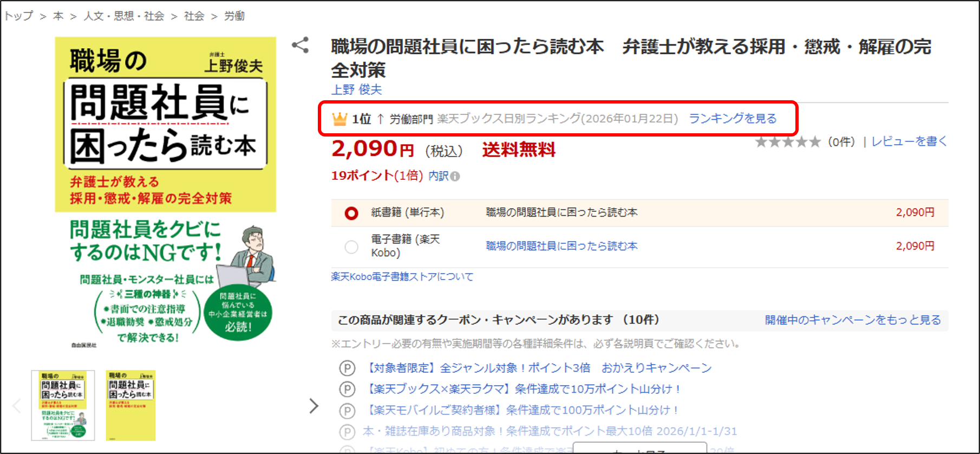This screenshot has height=454, width=980.
Task: Click P icon beside 楽天ラクマ campaign
Action: [347, 389]
